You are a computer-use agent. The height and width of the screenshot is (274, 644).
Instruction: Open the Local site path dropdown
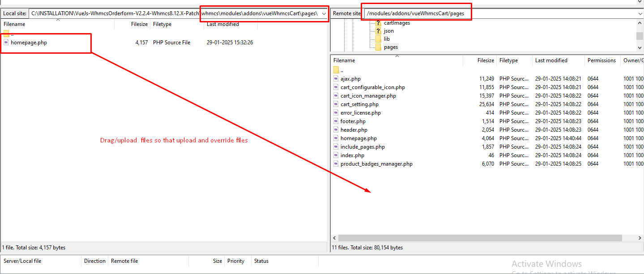(324, 13)
